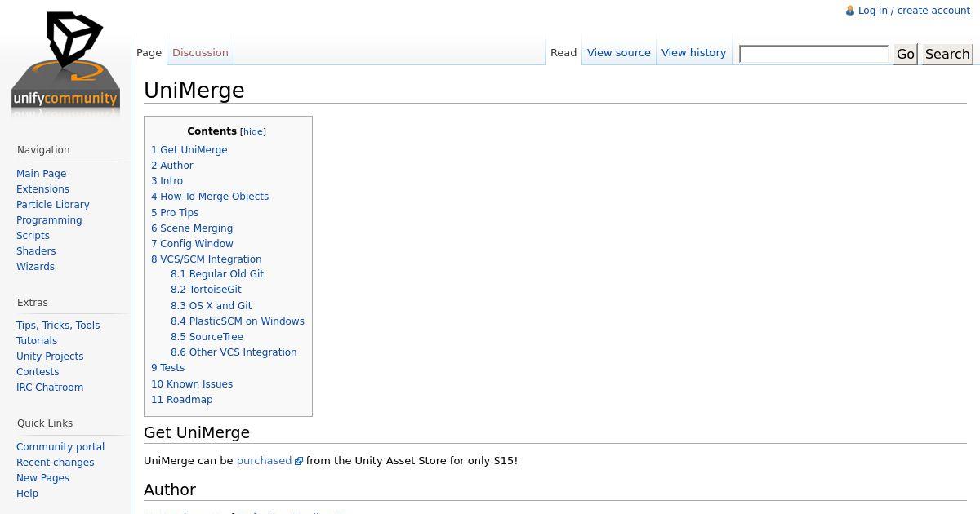Screen dimensions: 980x514
Task: Open Particle Library link
Action: (x=53, y=205)
